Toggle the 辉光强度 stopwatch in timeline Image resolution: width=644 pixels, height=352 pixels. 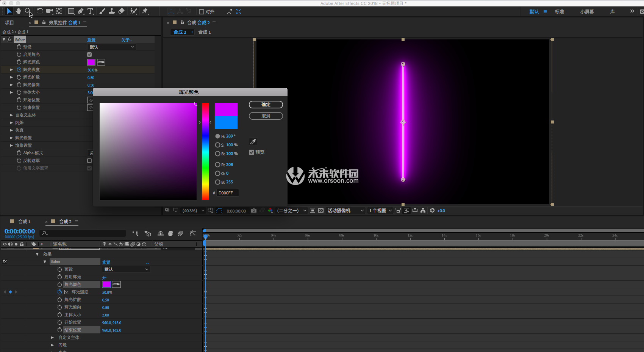point(59,292)
